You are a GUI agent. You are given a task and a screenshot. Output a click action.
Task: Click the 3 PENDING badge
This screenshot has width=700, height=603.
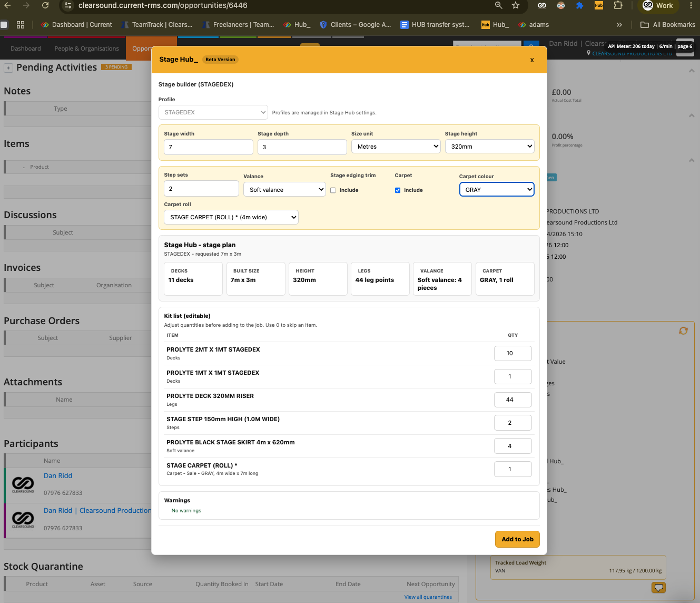pyautogui.click(x=116, y=67)
